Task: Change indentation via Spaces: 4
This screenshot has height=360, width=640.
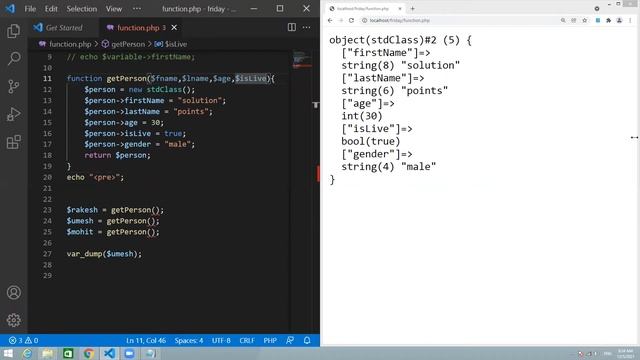Action: [x=189, y=340]
